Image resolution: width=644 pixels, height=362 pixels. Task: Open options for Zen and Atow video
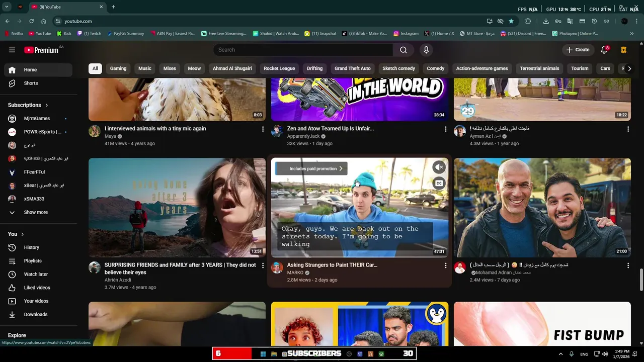point(445,129)
